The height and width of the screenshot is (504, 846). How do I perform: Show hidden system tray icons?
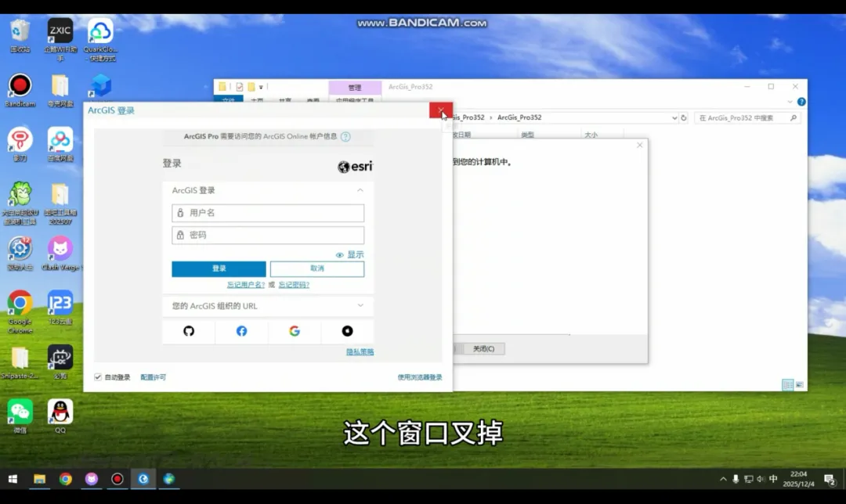coord(723,479)
